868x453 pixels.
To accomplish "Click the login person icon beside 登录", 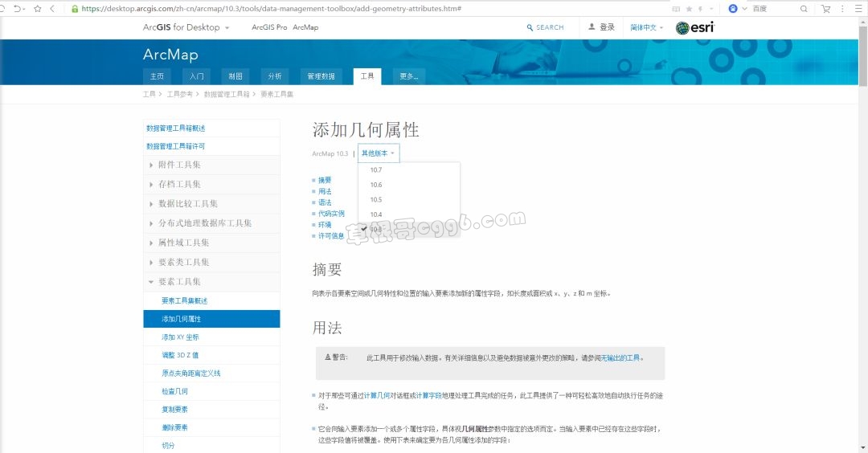I will tap(592, 27).
